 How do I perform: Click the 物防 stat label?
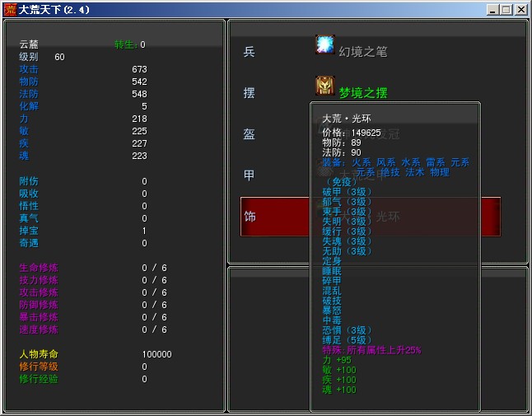pyautogui.click(x=29, y=82)
